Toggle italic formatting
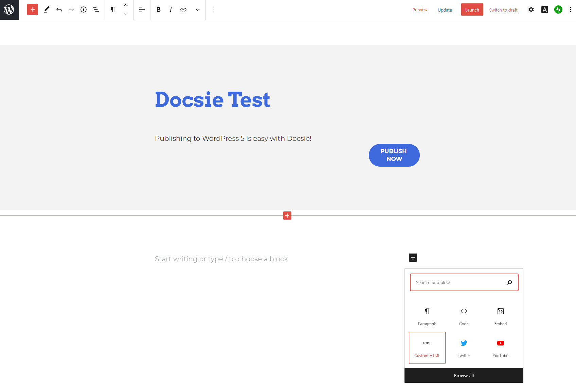The image size is (576, 392). click(171, 10)
